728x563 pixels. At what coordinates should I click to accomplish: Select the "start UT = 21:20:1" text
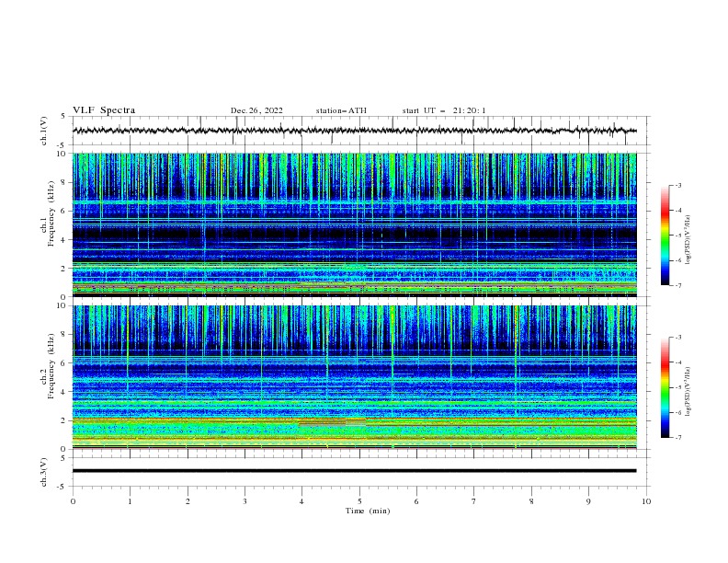(x=444, y=110)
